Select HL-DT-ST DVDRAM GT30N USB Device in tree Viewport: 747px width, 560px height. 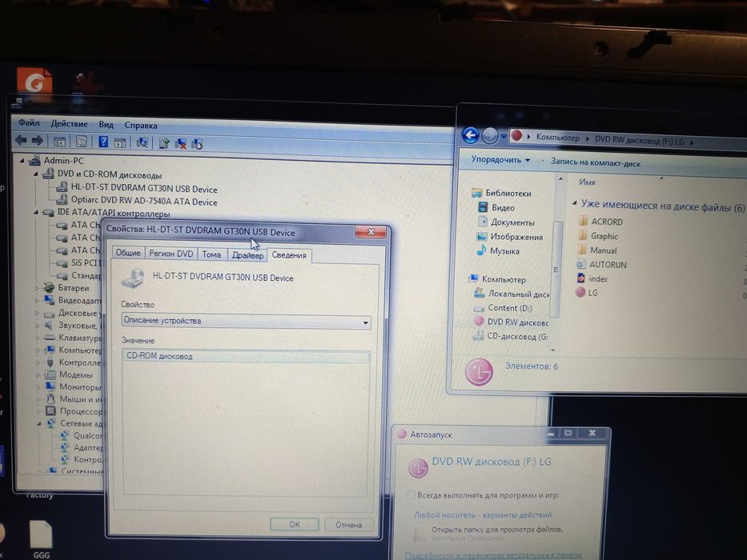pos(144,189)
